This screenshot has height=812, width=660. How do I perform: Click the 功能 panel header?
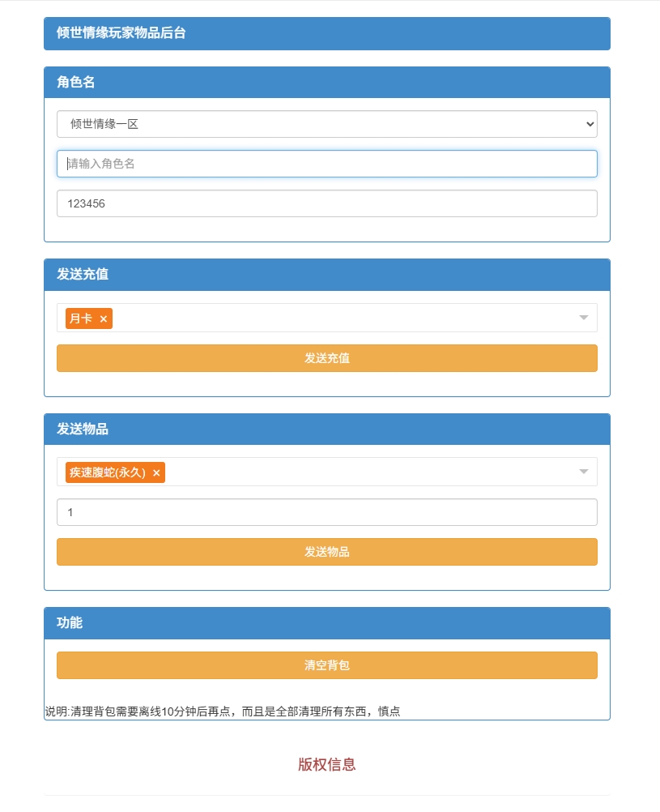point(327,623)
